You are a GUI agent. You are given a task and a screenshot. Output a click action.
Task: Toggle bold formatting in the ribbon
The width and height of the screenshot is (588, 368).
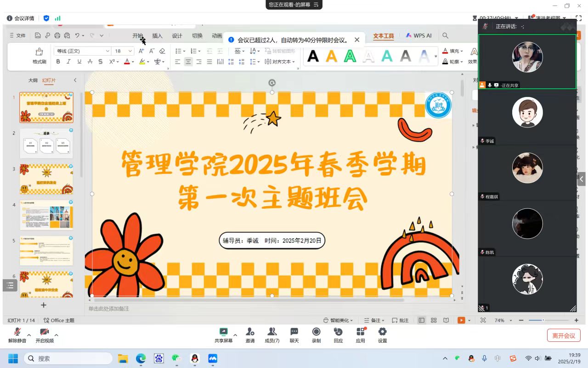(58, 62)
